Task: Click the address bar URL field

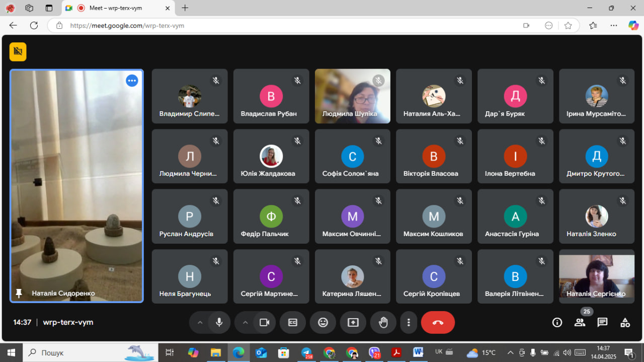Action: pos(292,25)
